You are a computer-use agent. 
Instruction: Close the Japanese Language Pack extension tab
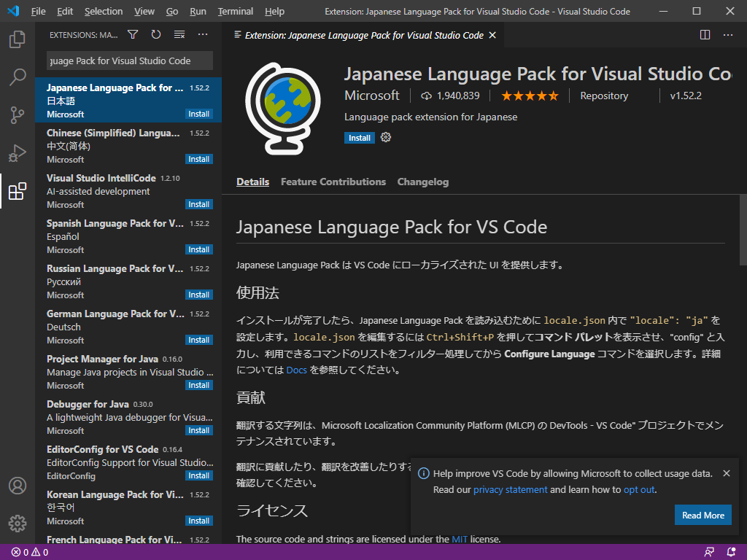492,35
